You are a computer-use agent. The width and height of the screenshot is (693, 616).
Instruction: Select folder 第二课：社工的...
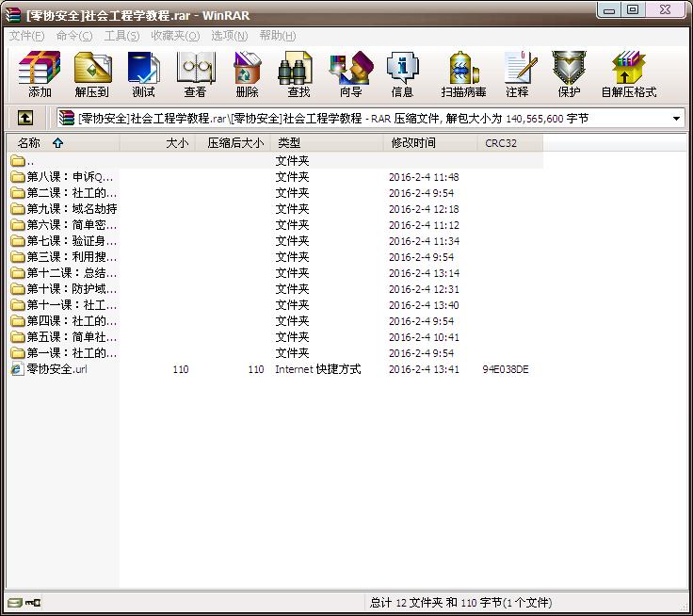click(x=62, y=193)
